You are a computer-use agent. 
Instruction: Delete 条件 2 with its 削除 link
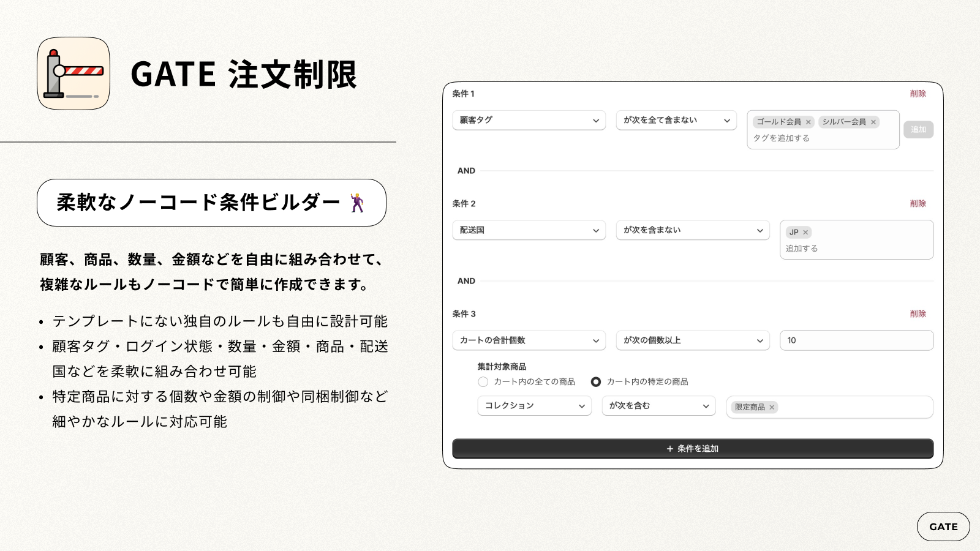(x=918, y=203)
